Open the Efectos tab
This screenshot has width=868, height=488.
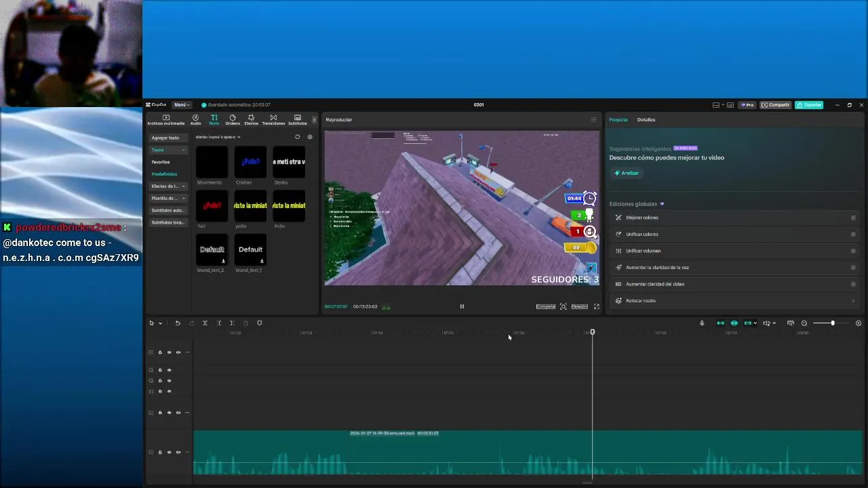(x=251, y=120)
